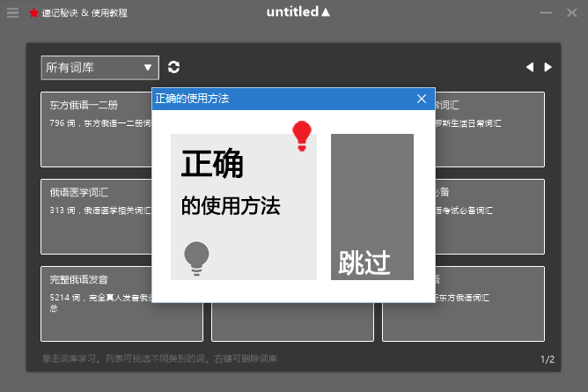
Task: Click the gray lightbulb icon in the dialog
Action: pyautogui.click(x=196, y=257)
